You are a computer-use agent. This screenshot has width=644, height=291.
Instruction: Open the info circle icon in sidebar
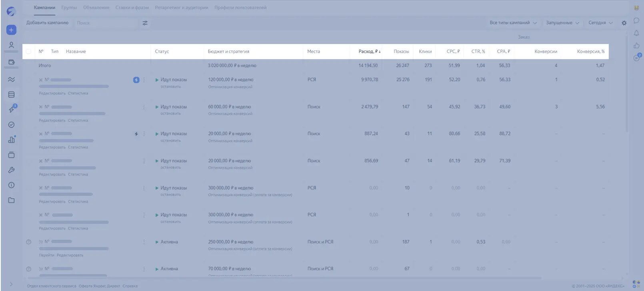pyautogui.click(x=11, y=185)
